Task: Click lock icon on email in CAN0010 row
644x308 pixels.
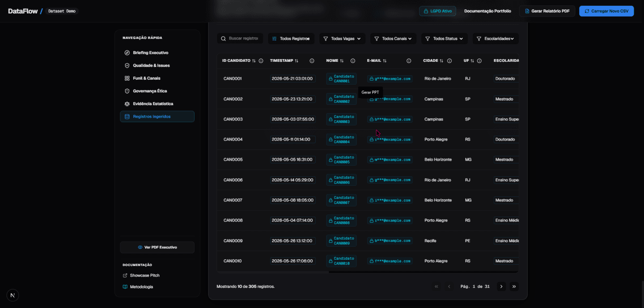Action: pyautogui.click(x=371, y=261)
